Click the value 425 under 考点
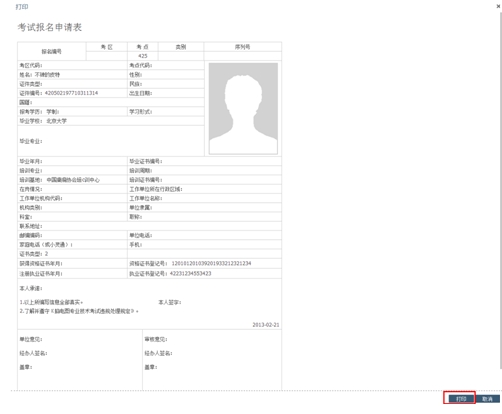 (143, 56)
